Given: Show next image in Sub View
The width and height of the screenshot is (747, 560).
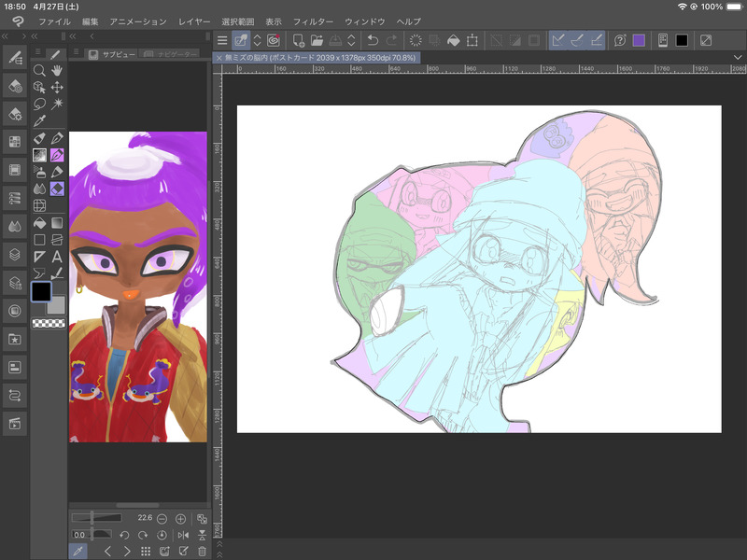Looking at the screenshot, I should 126,552.
